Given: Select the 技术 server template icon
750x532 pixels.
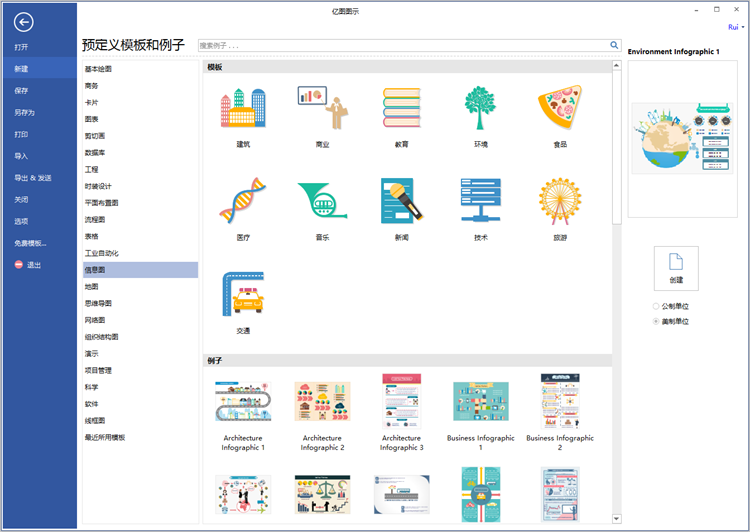Looking at the screenshot, I should coord(481,200).
